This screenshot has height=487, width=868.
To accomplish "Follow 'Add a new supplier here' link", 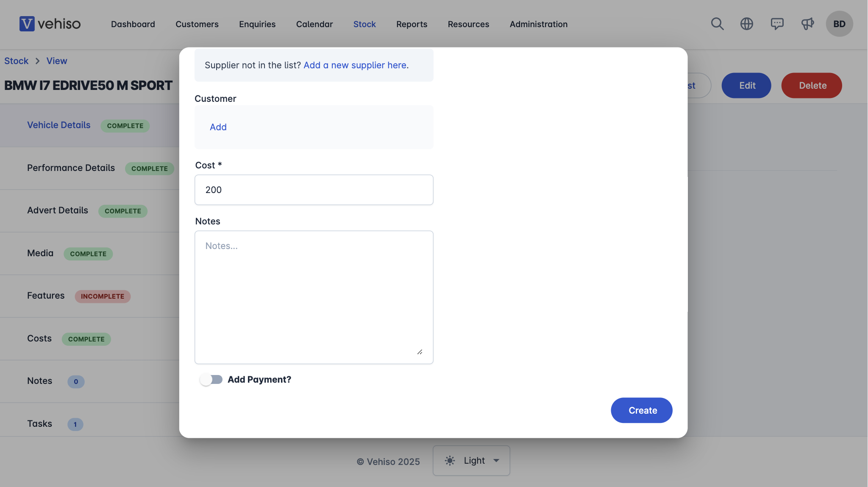I will pyautogui.click(x=355, y=65).
